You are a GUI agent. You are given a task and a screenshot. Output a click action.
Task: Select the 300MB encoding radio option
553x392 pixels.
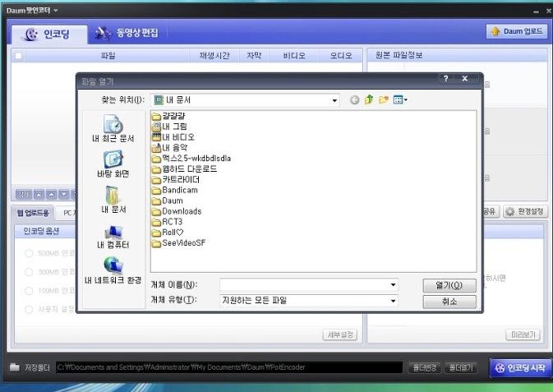(29, 272)
